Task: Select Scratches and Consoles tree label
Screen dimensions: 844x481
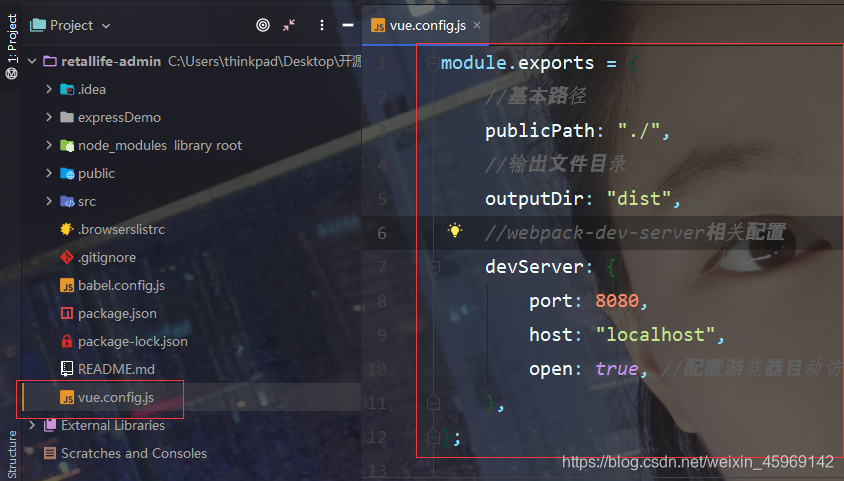Action: [x=133, y=453]
